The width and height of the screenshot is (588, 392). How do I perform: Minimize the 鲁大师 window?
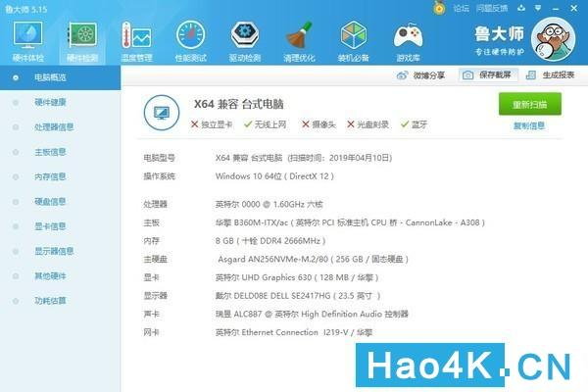pos(556,8)
